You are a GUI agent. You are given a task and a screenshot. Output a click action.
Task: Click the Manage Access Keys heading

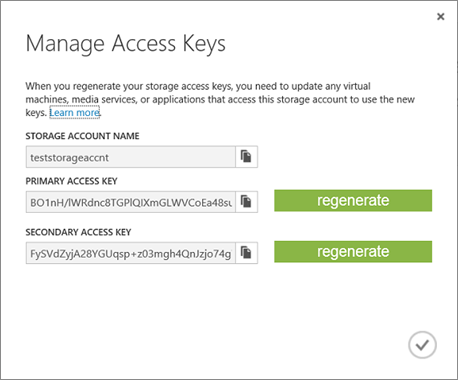tap(126, 44)
